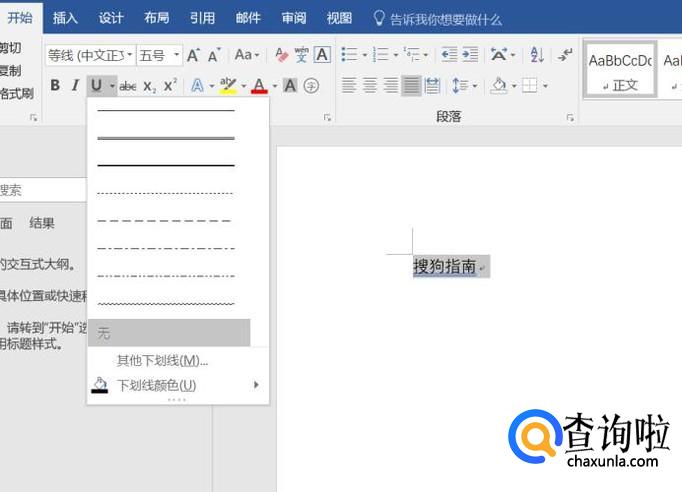Clear all formatting eraser icon
The width and height of the screenshot is (682, 492).
pyautogui.click(x=282, y=55)
